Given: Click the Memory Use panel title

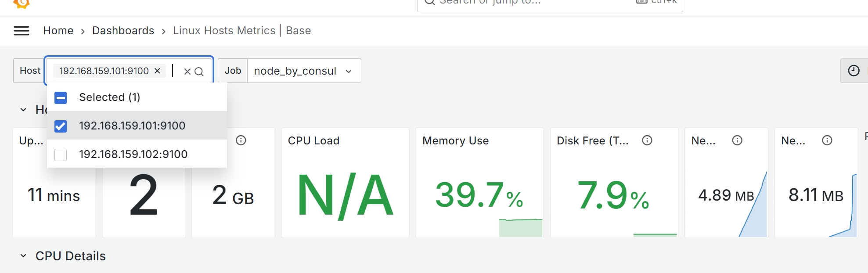Looking at the screenshot, I should coord(455,141).
